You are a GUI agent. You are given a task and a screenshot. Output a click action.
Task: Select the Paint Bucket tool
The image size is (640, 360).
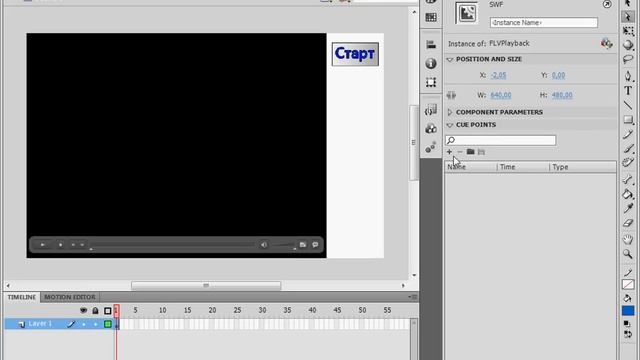pyautogui.click(x=628, y=194)
